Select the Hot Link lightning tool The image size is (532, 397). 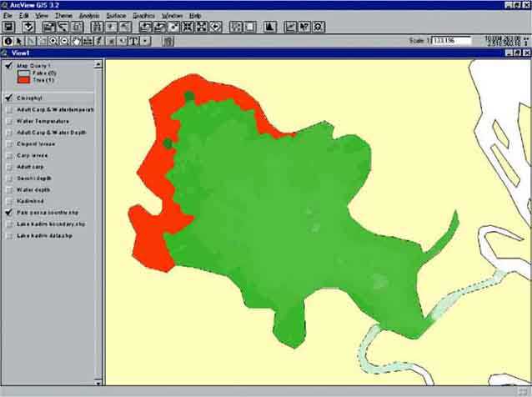tap(99, 40)
